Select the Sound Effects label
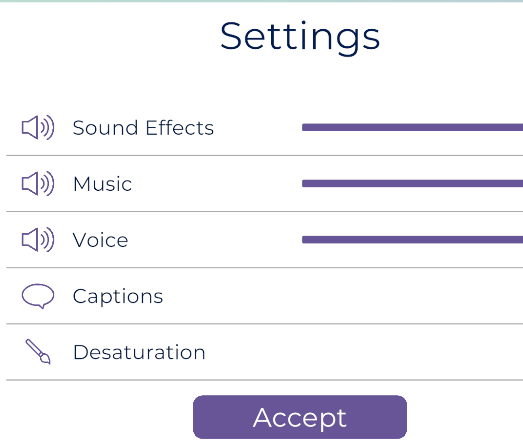The height and width of the screenshot is (447, 523). (x=143, y=128)
